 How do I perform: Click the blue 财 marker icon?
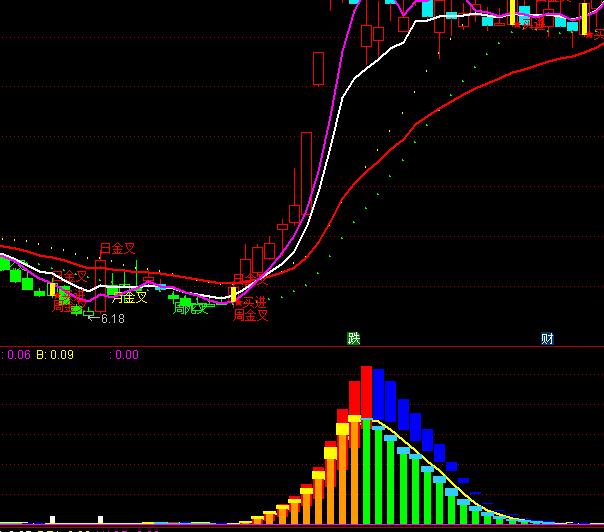[x=548, y=338]
